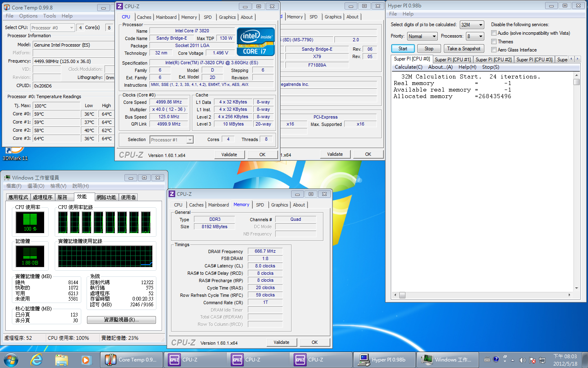Click the blue help question mark tray icon
This screenshot has width=588, height=368.
pos(496,359)
